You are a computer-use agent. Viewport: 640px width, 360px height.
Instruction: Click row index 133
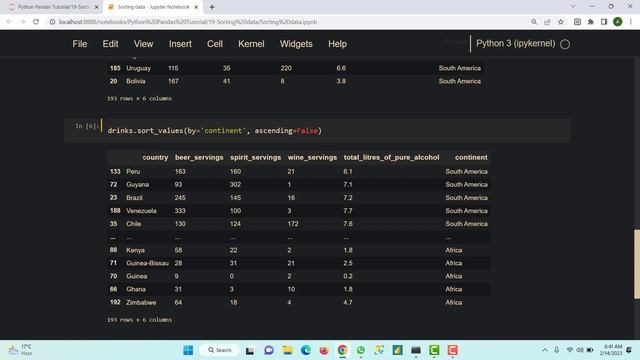click(115, 171)
